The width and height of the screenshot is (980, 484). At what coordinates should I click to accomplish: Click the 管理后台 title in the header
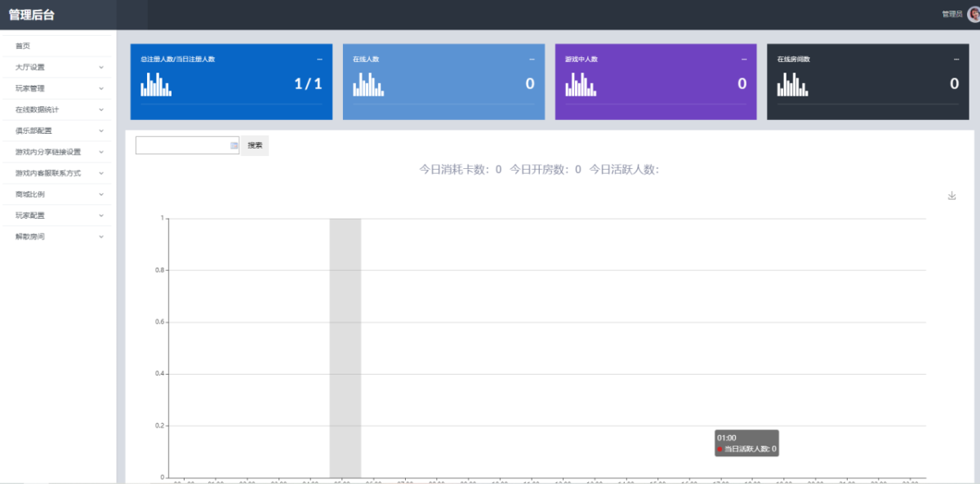(x=32, y=15)
